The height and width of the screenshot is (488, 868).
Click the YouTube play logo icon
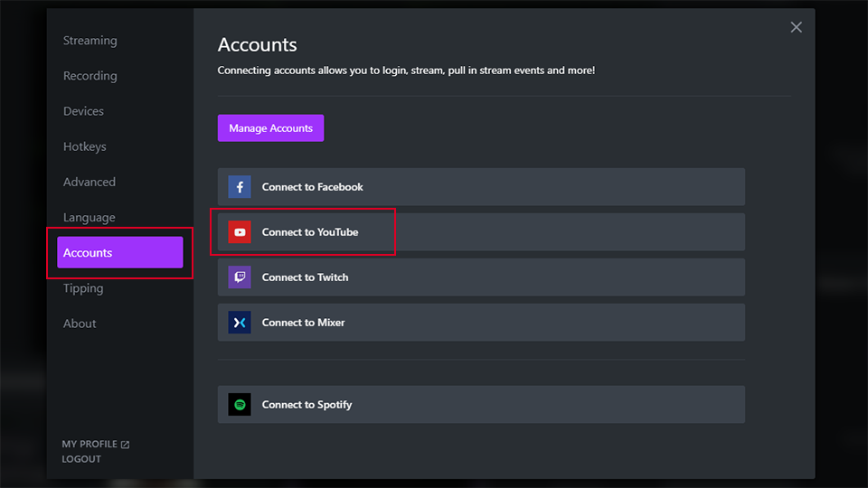point(239,232)
